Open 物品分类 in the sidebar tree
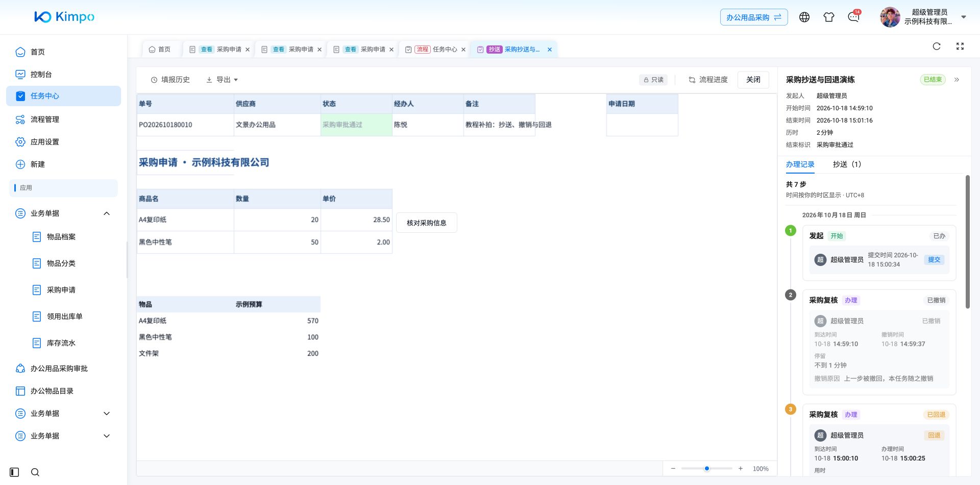This screenshot has height=485, width=980. tap(61, 263)
